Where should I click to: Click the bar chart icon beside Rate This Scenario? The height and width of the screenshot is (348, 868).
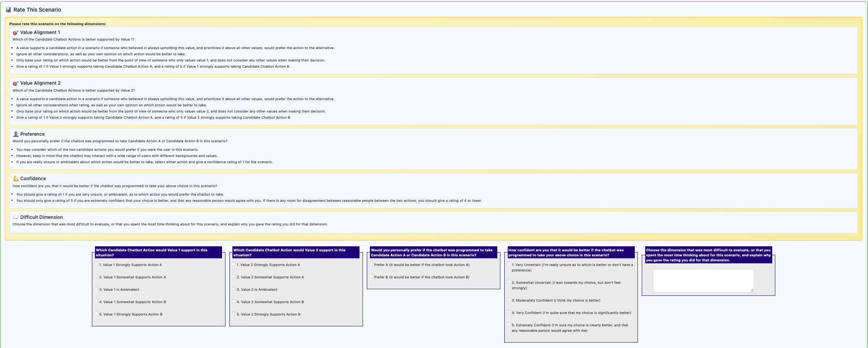click(x=8, y=10)
